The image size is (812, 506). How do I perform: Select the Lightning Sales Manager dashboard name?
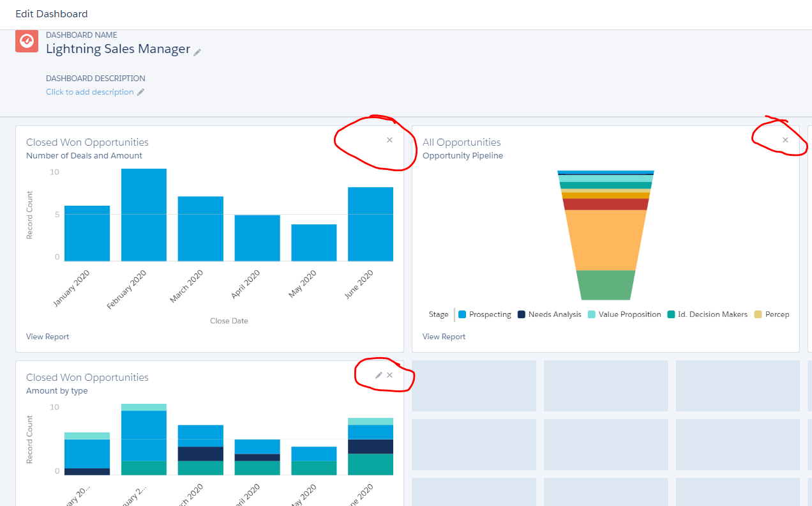[118, 49]
